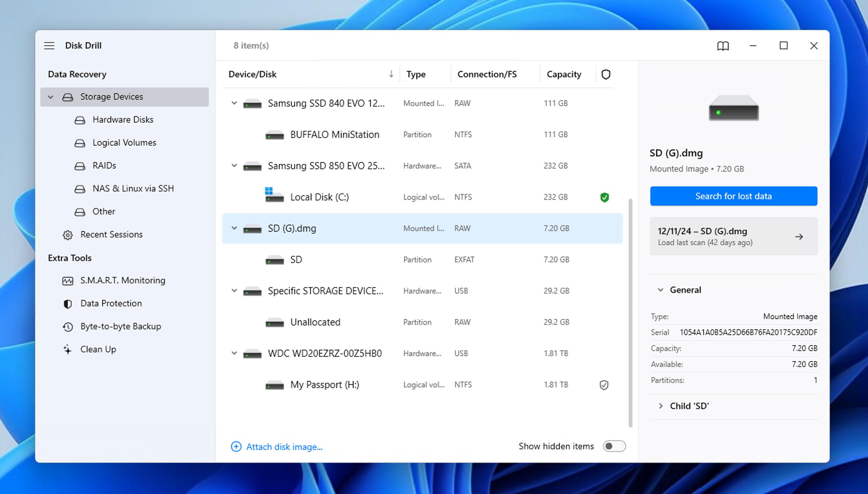Select the Unallocated partition name

point(315,322)
